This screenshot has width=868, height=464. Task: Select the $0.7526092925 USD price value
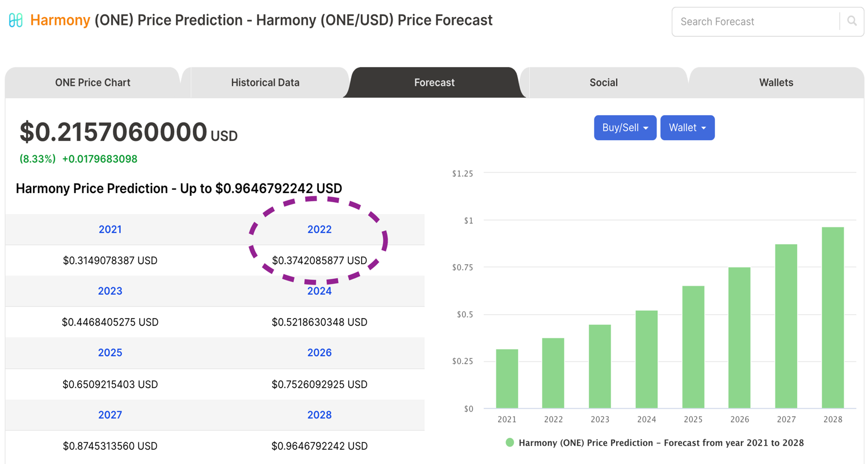pyautogui.click(x=319, y=384)
